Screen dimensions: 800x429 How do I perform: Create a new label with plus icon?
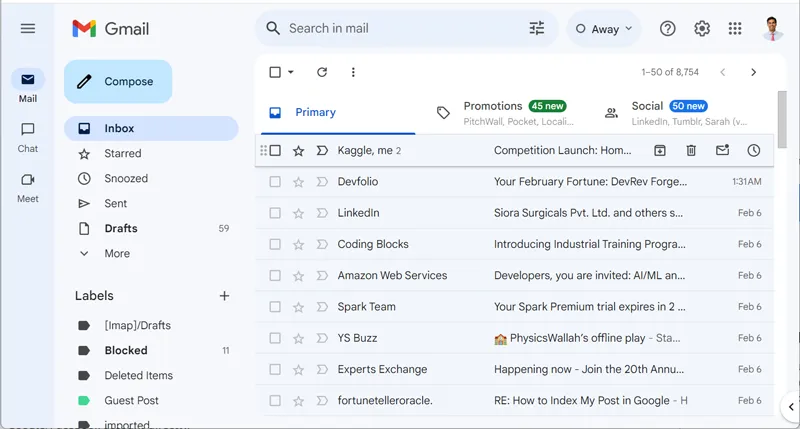[x=224, y=296]
